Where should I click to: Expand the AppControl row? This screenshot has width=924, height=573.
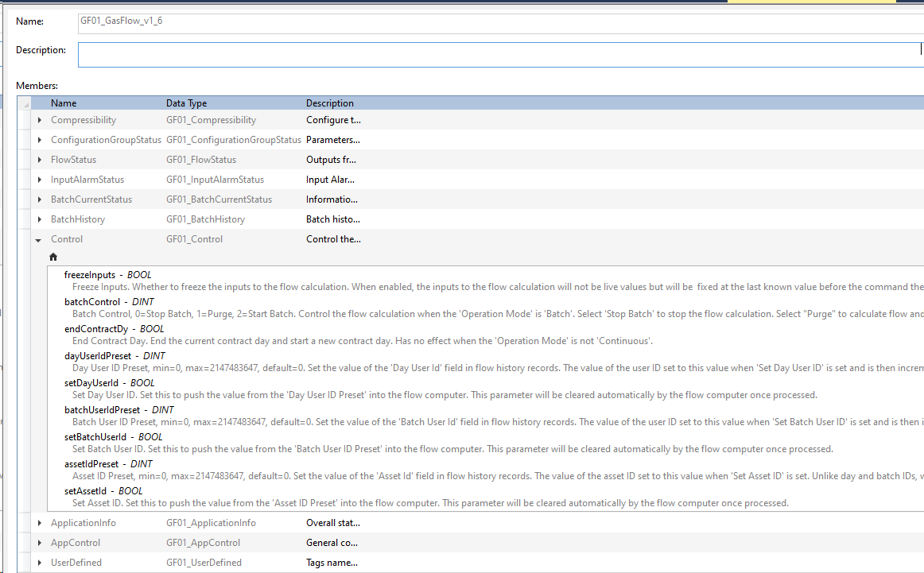click(x=40, y=543)
